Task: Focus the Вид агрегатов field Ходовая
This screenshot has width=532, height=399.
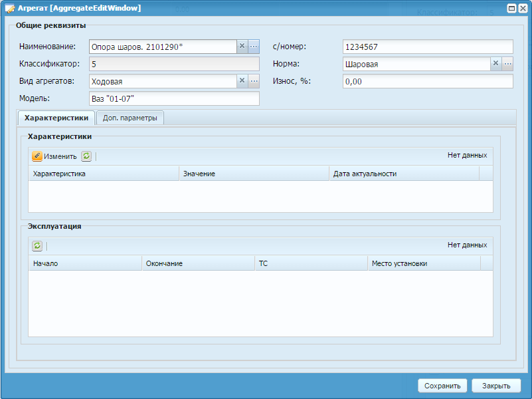Action: (163, 82)
